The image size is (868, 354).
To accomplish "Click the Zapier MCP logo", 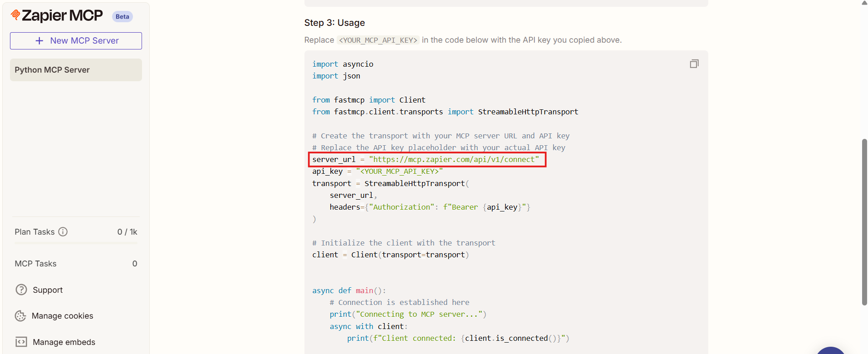I will (57, 16).
